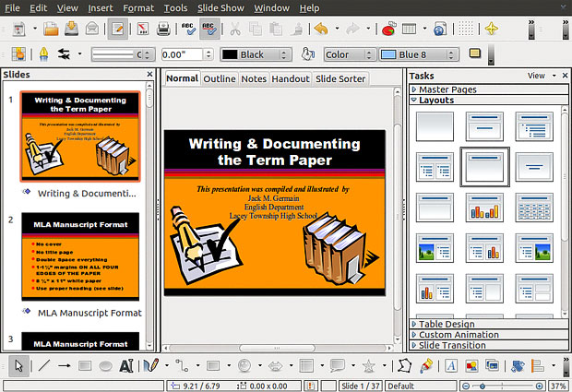Toggle the Shadow icon

[474, 54]
